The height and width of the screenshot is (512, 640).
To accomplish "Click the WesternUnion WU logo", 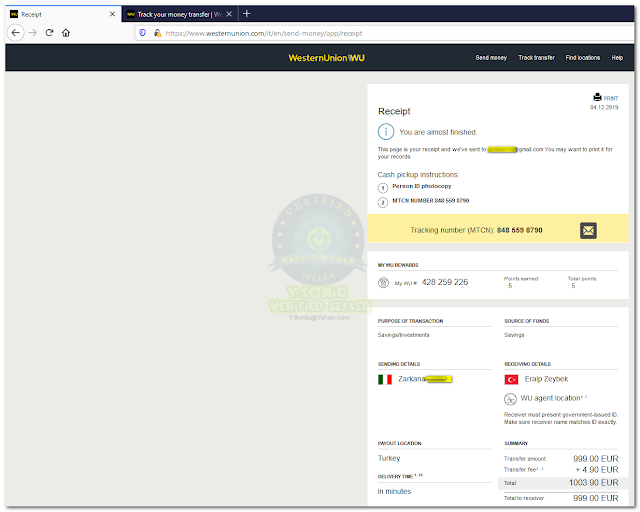I will (x=327, y=58).
